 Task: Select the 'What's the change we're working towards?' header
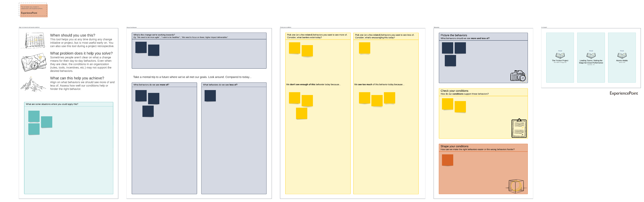tap(154, 35)
